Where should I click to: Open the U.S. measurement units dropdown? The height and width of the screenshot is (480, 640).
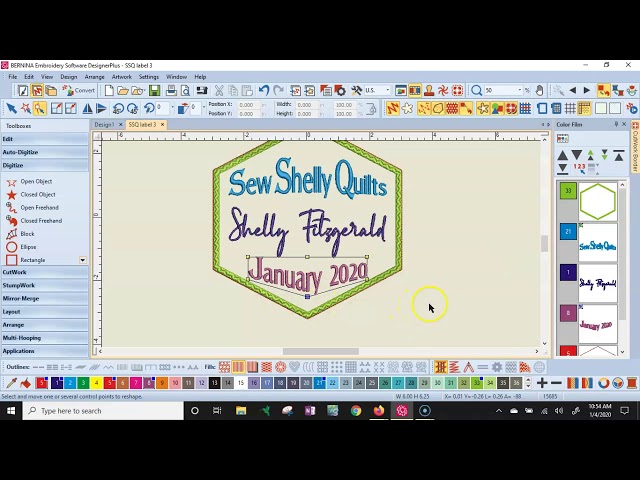click(x=387, y=90)
